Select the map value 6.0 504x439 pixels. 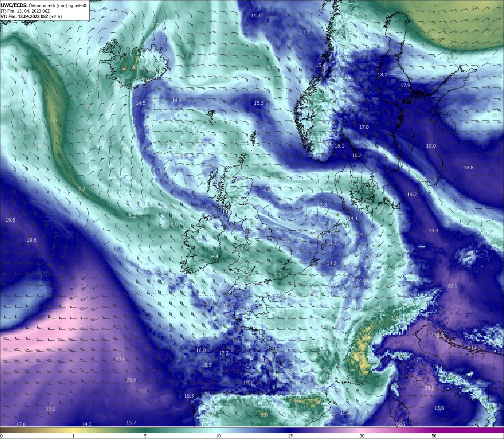pyautogui.click(x=174, y=224)
